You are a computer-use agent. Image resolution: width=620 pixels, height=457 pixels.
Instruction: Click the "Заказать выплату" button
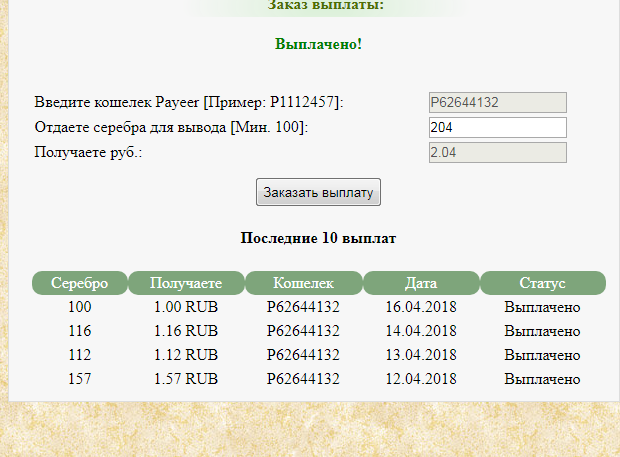[318, 192]
